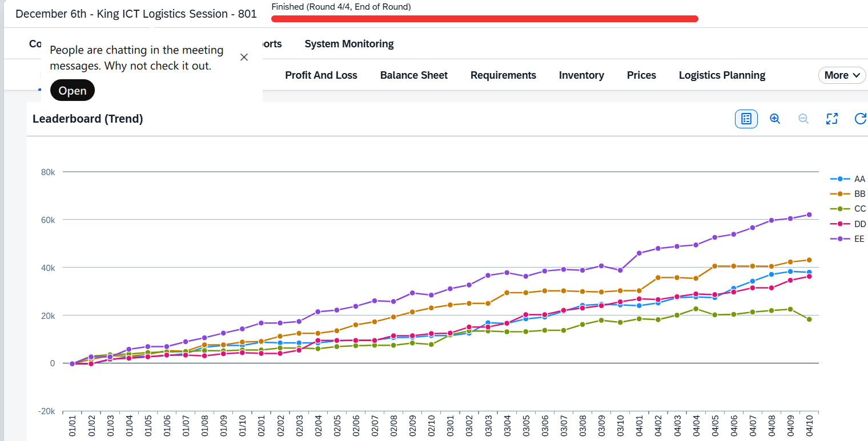868x441 pixels.
Task: Click the round progress bar at top
Action: pyautogui.click(x=484, y=19)
